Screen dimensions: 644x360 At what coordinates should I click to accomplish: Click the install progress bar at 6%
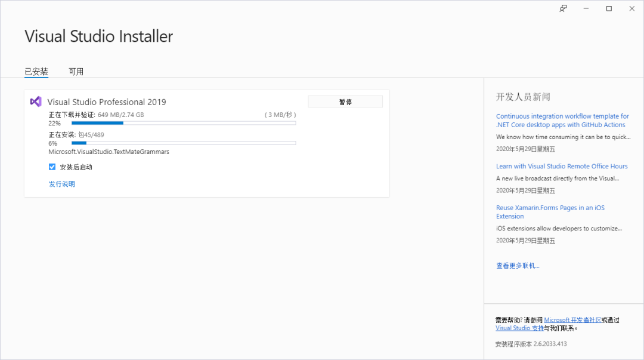tap(184, 143)
